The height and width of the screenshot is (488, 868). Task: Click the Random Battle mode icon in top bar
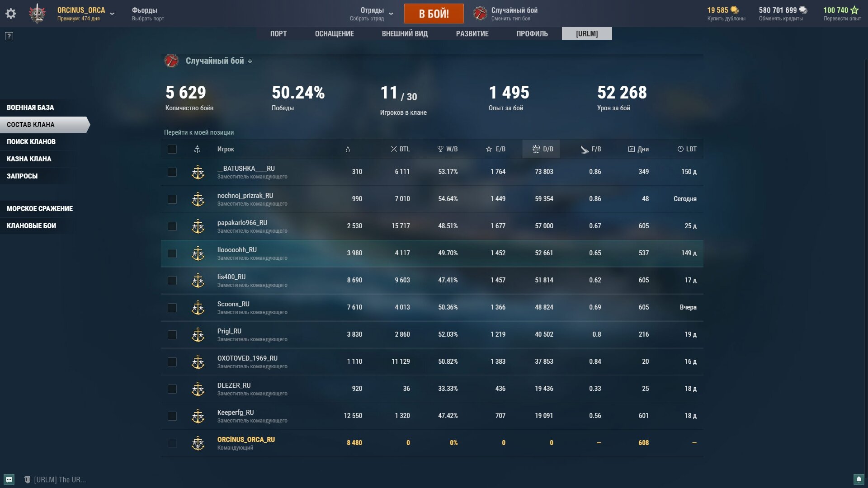[480, 13]
